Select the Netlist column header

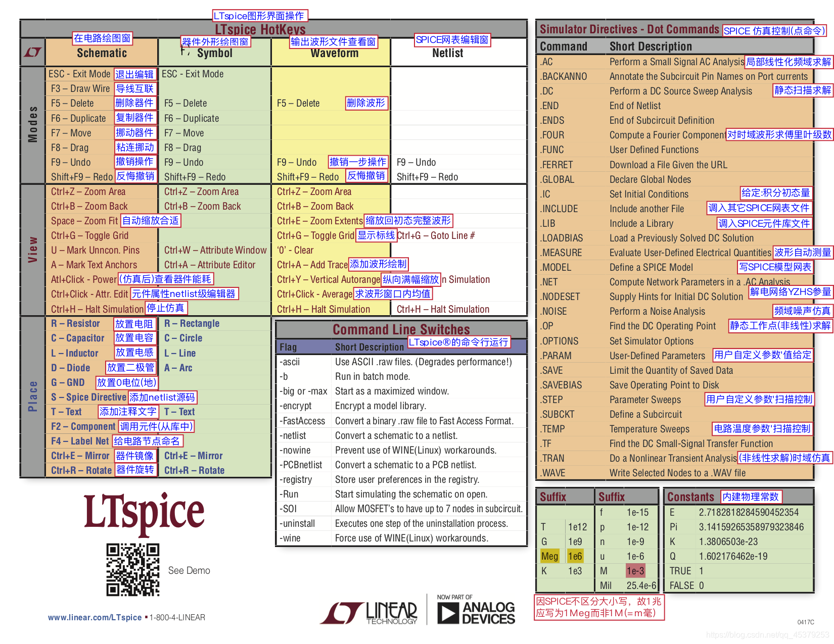point(447,53)
